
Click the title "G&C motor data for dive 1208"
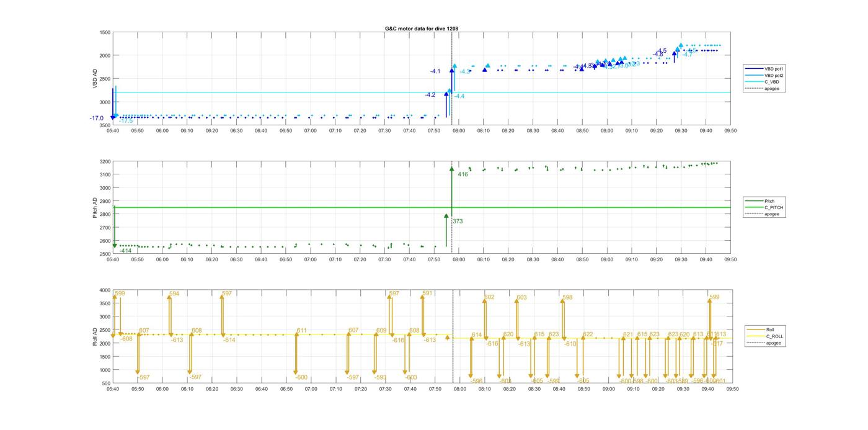tap(422, 29)
